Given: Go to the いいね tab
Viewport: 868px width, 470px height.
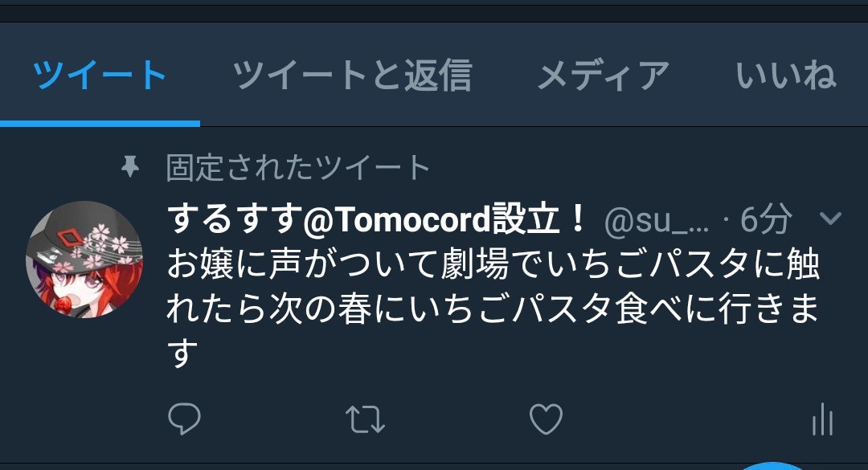Looking at the screenshot, I should [785, 74].
